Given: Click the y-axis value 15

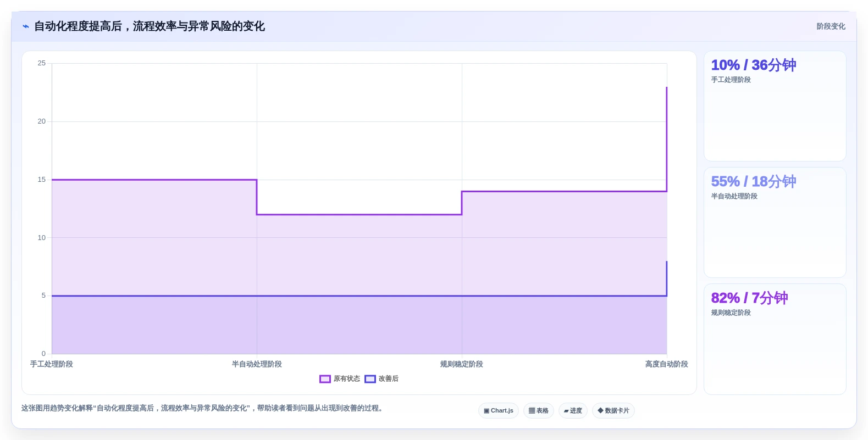Looking at the screenshot, I should (42, 180).
